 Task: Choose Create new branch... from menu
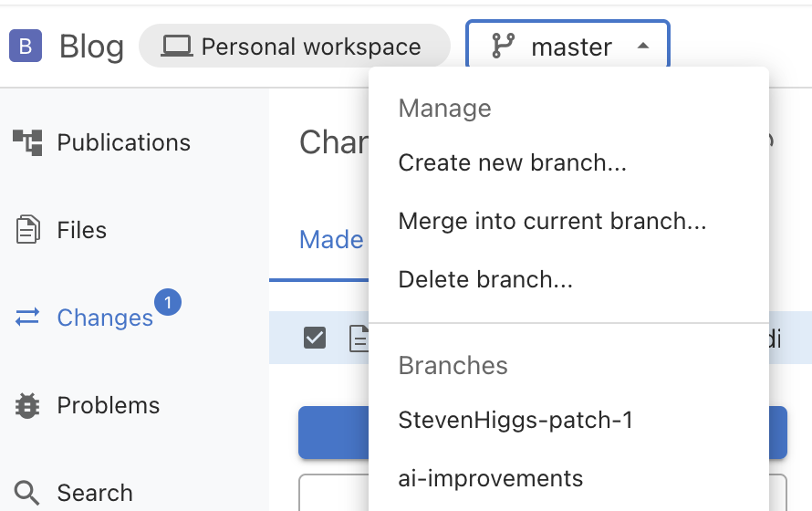coord(513,163)
